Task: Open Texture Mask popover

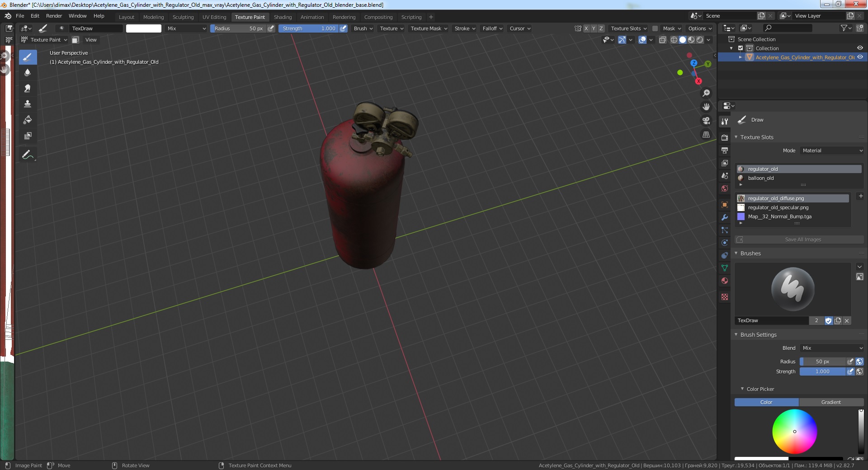Action: point(429,28)
